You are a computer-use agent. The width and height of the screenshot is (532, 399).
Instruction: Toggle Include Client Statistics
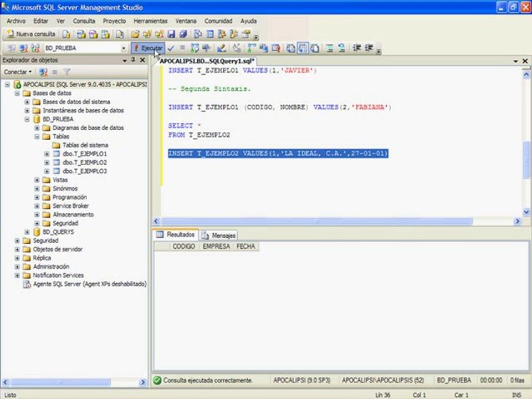264,48
